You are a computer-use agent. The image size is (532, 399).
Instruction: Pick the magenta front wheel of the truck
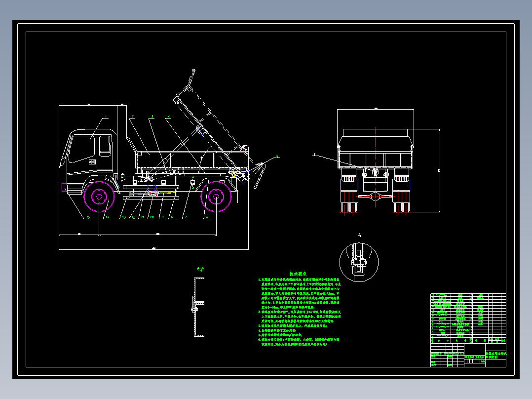[x=99, y=197]
